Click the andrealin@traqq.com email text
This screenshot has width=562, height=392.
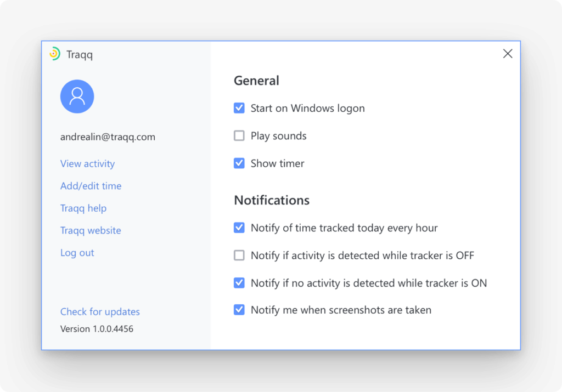pos(108,137)
